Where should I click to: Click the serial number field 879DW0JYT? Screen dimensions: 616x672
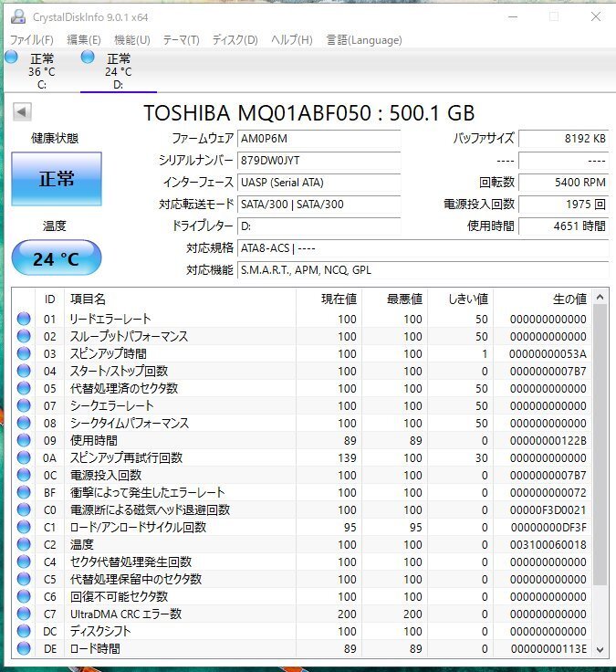(318, 161)
